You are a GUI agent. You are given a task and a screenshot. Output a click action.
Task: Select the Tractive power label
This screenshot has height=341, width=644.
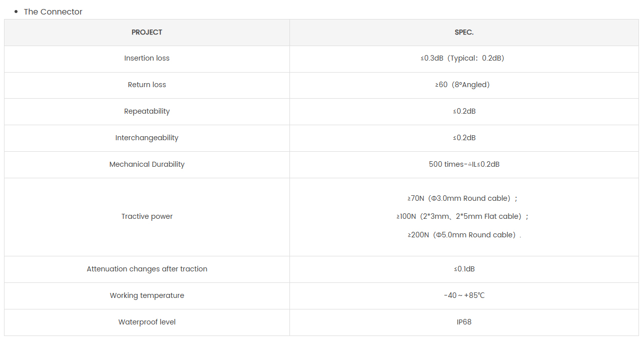(x=147, y=217)
